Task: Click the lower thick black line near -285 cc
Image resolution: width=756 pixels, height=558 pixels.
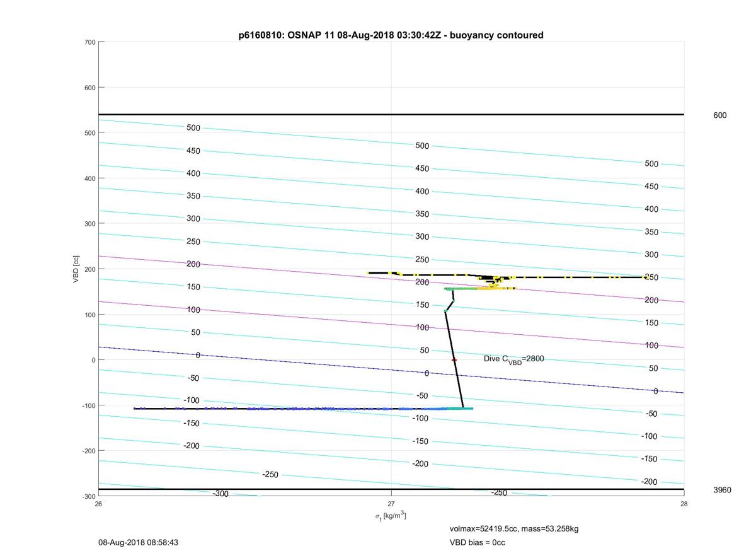Action: [x=391, y=489]
